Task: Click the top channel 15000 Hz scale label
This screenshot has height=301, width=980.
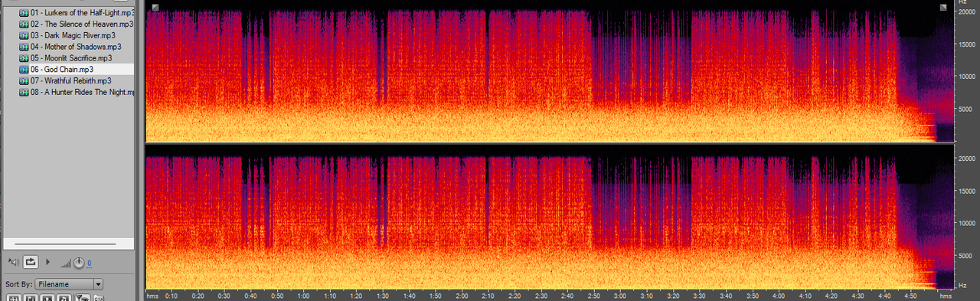Action: coord(968,44)
